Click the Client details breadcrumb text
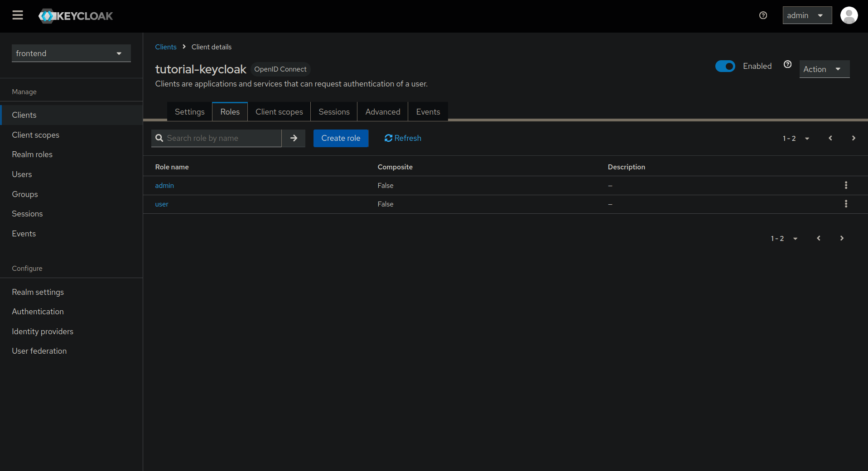The height and width of the screenshot is (471, 868). pos(212,47)
